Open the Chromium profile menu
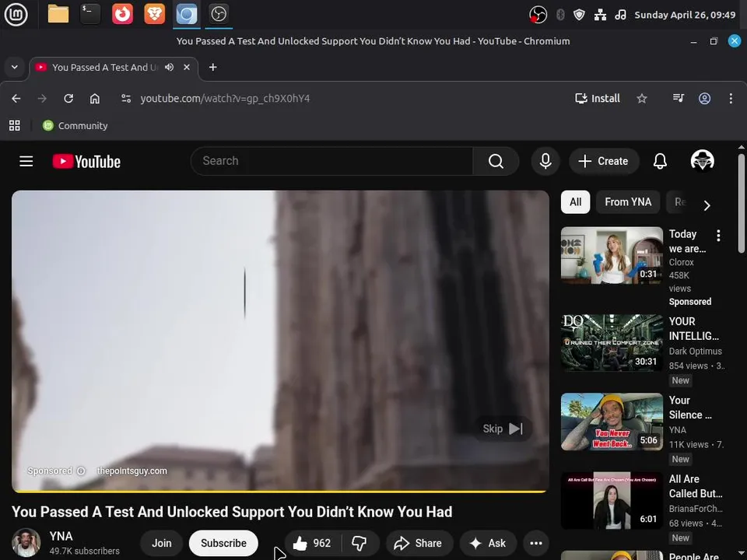 pyautogui.click(x=705, y=99)
